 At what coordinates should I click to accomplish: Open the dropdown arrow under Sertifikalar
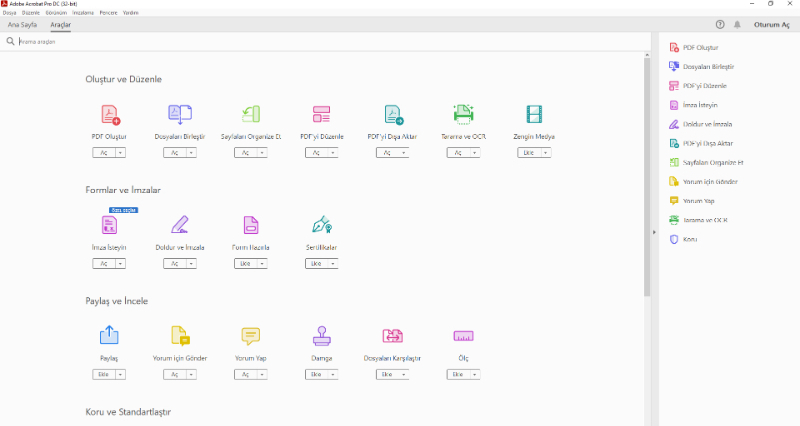coord(333,263)
